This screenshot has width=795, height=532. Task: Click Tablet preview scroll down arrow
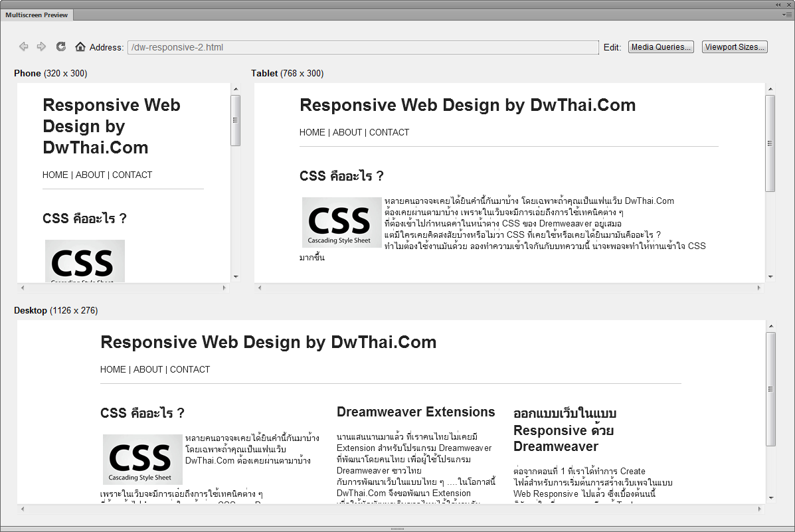point(770,277)
